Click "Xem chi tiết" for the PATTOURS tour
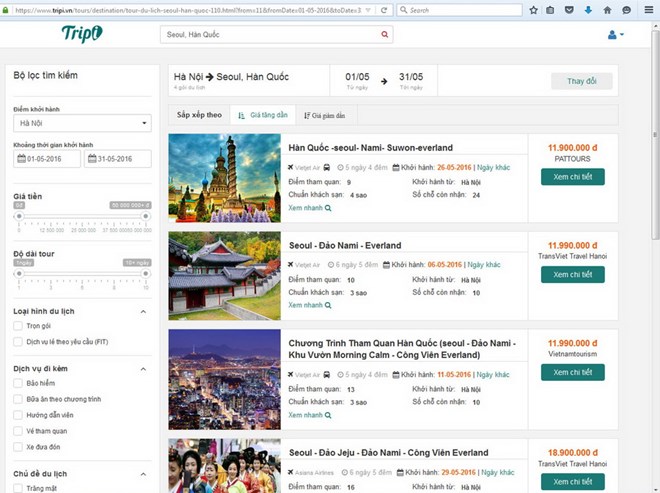Image resolution: width=660 pixels, height=493 pixels. [x=572, y=176]
